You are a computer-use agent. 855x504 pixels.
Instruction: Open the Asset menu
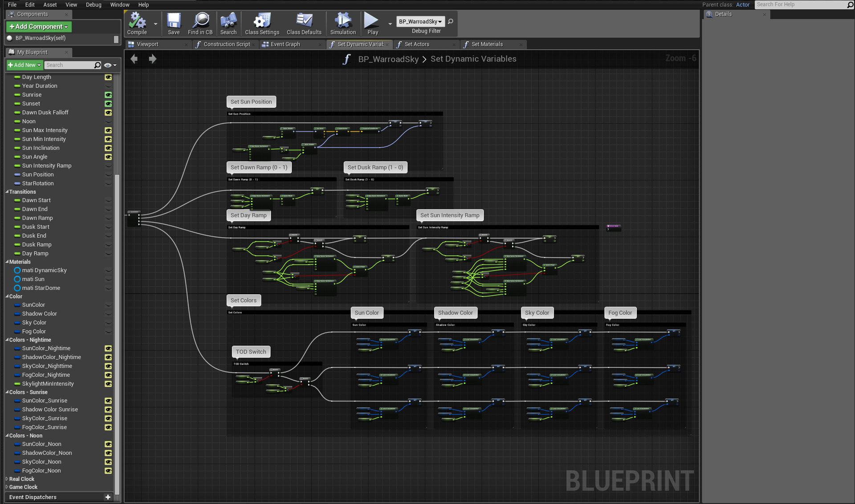tap(50, 4)
